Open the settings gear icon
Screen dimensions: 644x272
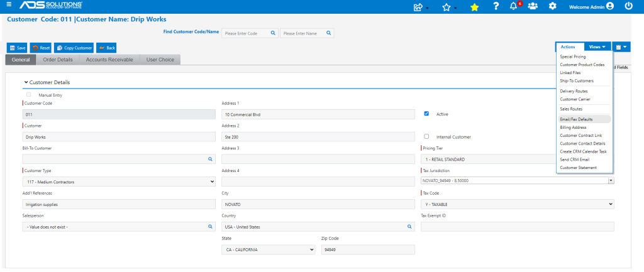(x=553, y=6)
